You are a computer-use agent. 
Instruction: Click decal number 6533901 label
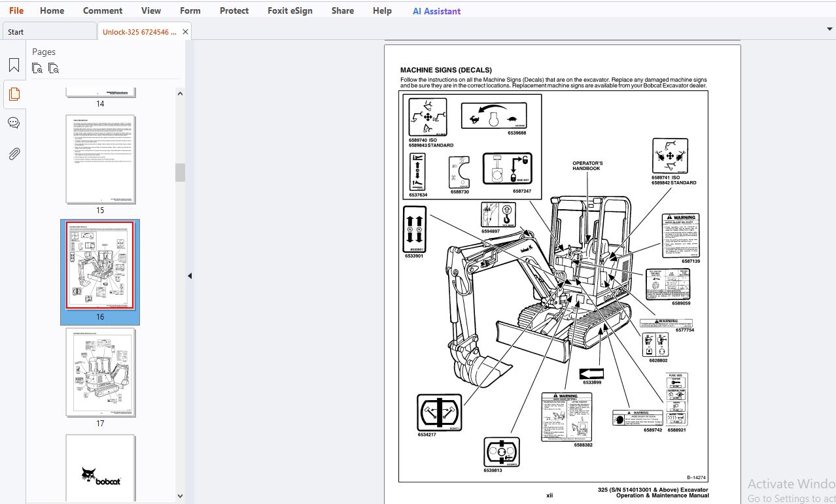(414, 256)
